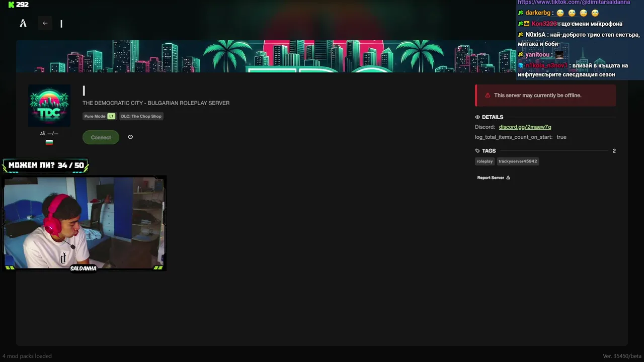Open the TikTok link in chat

574,3
